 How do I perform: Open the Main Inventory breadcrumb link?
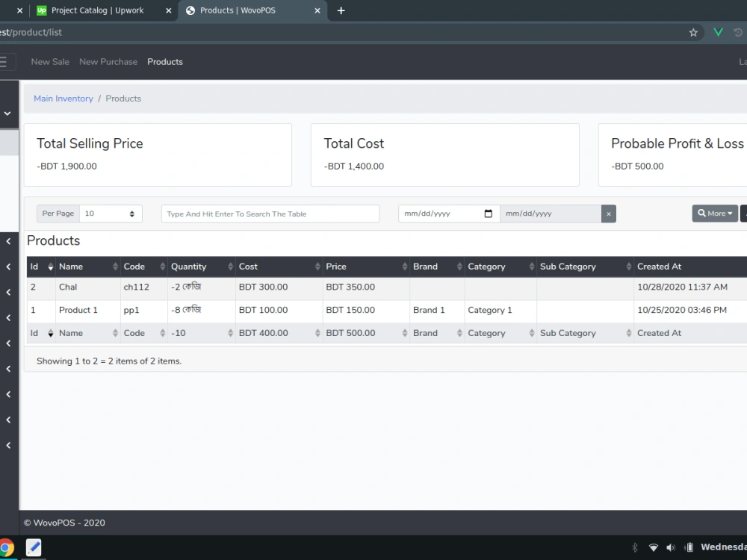click(63, 98)
